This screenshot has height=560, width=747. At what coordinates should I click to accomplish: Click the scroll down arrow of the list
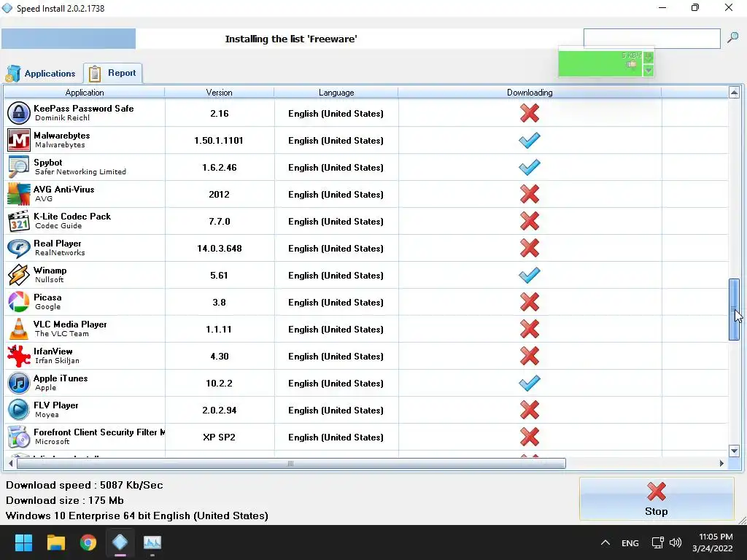point(734,451)
